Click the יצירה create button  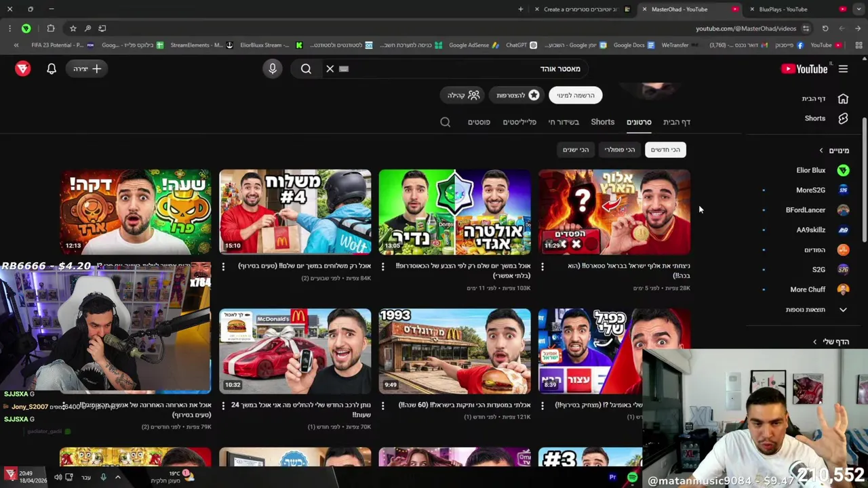coord(87,68)
